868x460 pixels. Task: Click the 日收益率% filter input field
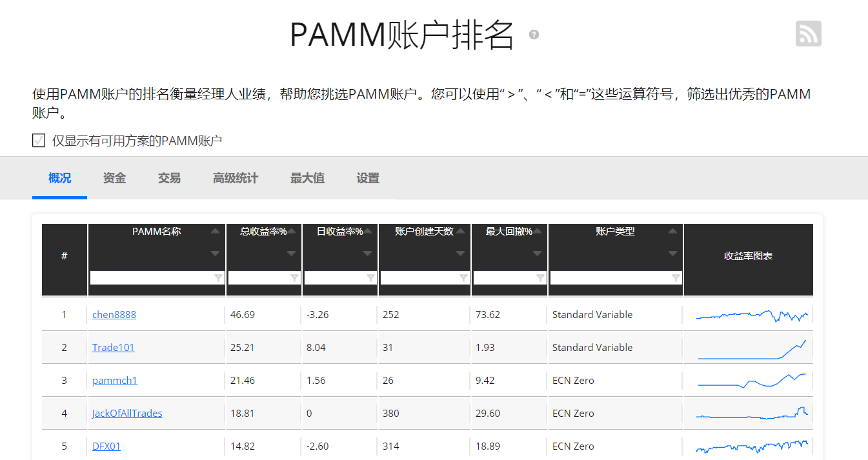click(340, 277)
